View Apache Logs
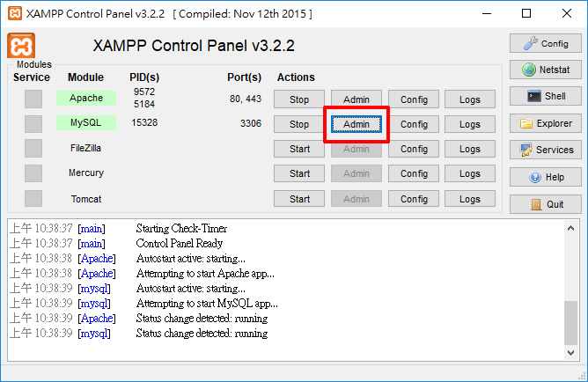 (x=470, y=99)
